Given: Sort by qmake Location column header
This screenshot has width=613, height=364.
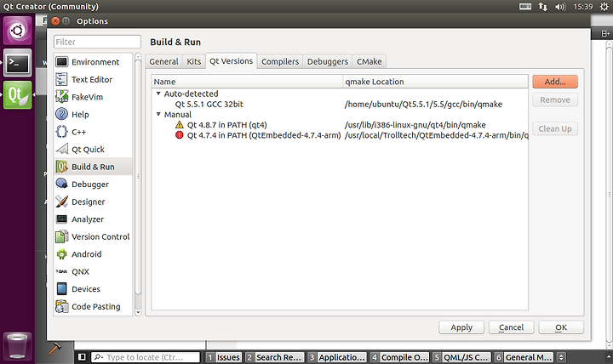Looking at the screenshot, I should [x=435, y=82].
